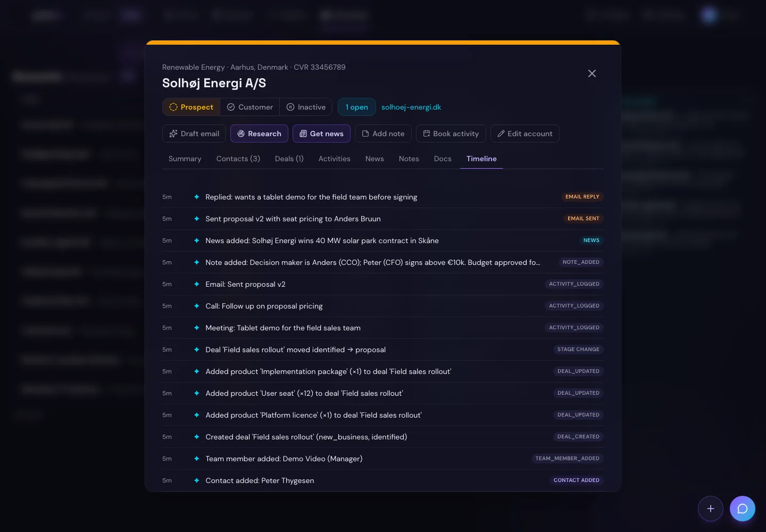Set account status to Customer
The height and width of the screenshot is (532, 766).
250,107
